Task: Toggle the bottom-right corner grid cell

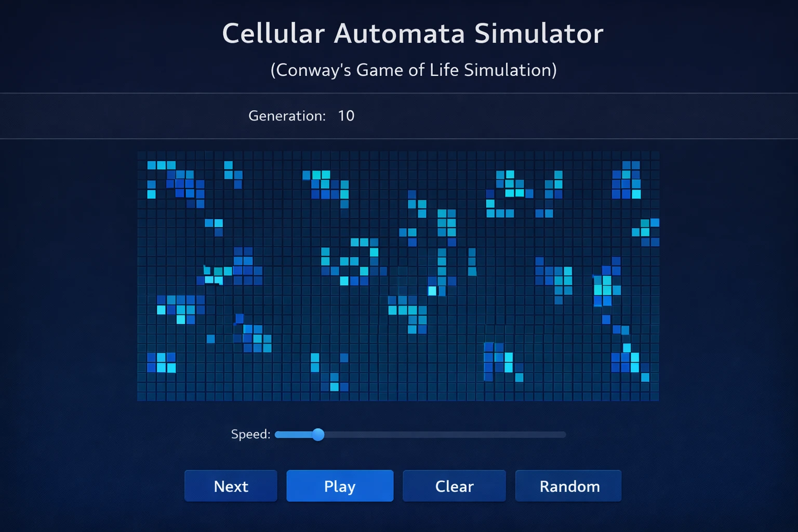Action: 655,396
